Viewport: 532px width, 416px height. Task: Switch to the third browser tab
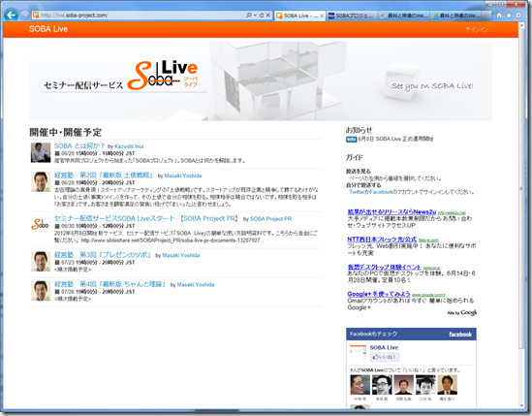coord(404,16)
